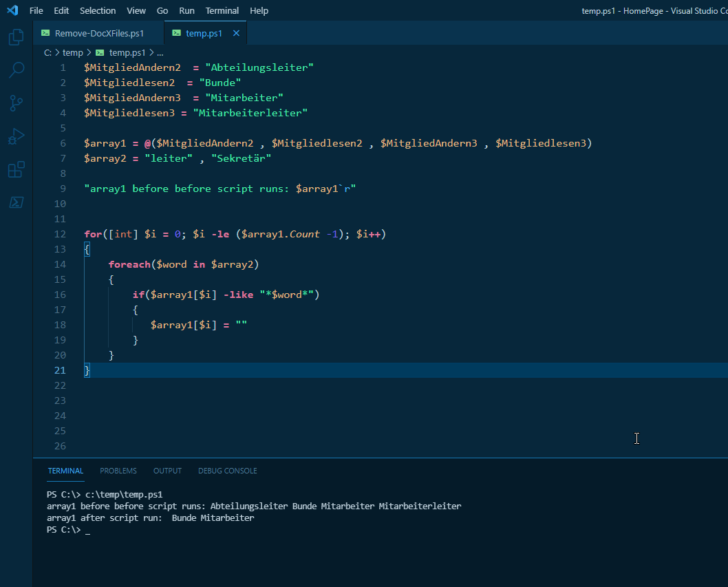The image size is (728, 587).
Task: Click the terminal prompt input line
Action: (x=69, y=529)
